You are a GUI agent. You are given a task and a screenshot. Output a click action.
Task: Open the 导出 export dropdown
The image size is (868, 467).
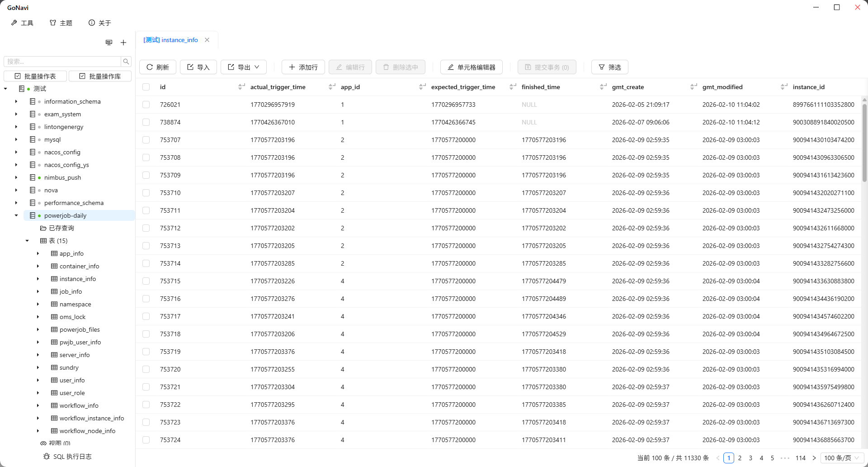click(244, 67)
